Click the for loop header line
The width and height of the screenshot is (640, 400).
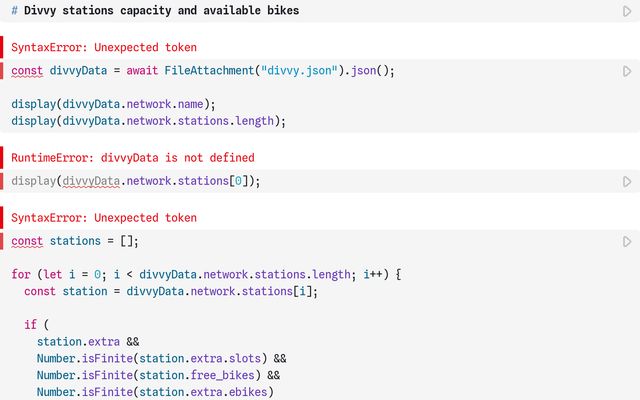click(x=206, y=274)
